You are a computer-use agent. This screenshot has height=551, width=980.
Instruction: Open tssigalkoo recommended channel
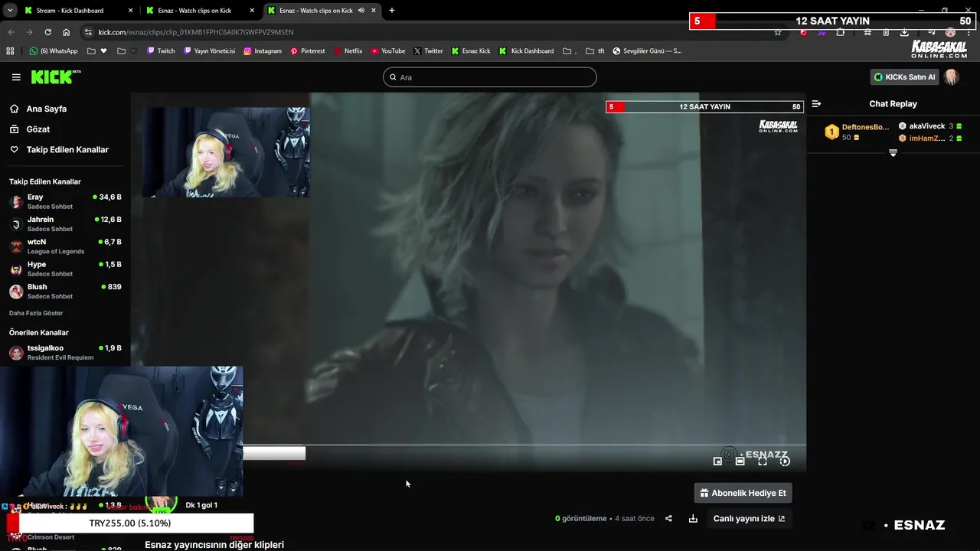tap(65, 352)
